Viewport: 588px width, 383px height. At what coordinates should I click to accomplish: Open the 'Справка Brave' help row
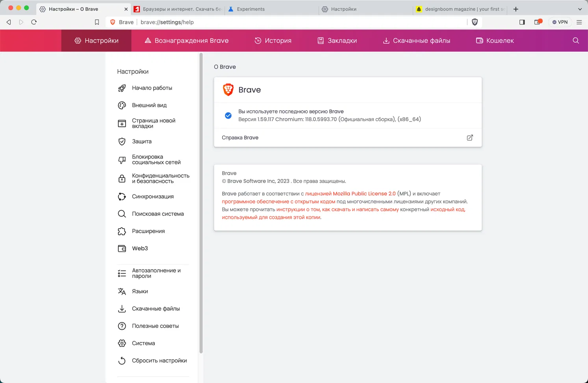348,138
